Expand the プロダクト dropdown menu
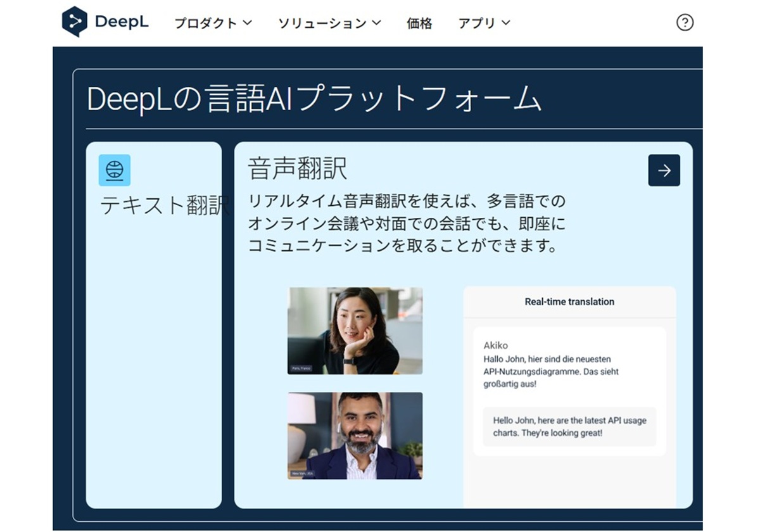This screenshot has width=760, height=532. pos(213,23)
